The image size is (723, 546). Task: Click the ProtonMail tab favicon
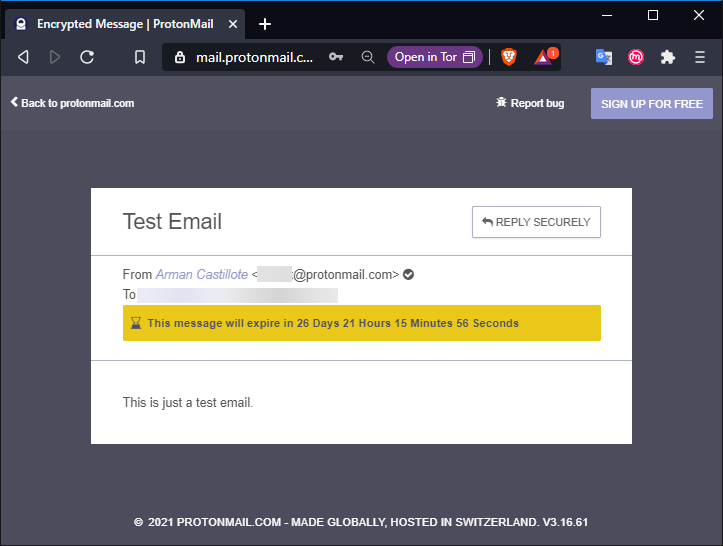(21, 24)
